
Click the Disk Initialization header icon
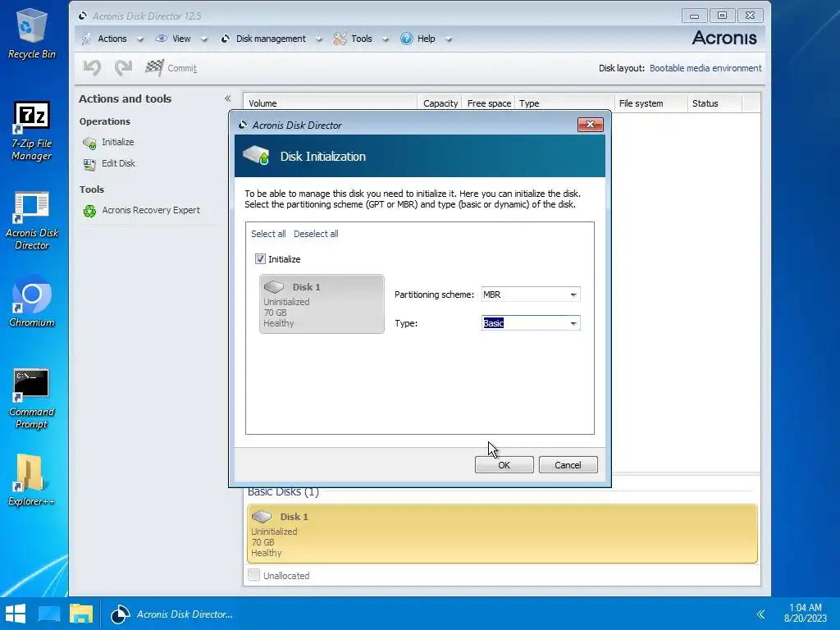point(257,156)
